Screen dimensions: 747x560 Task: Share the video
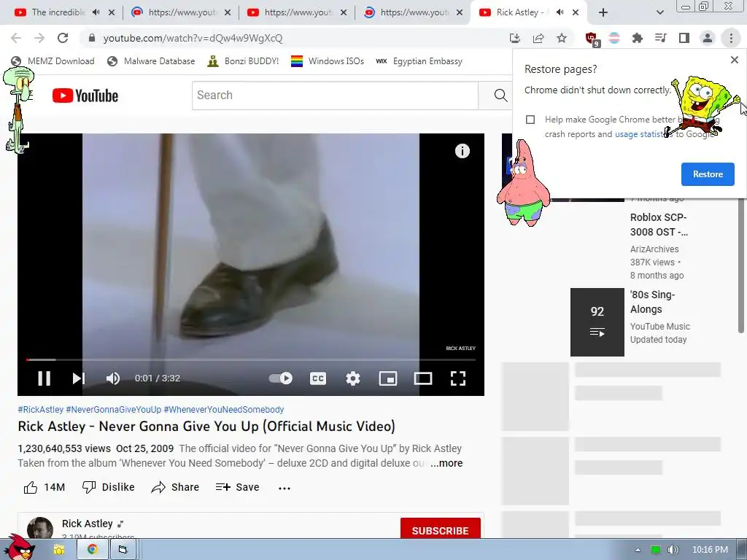point(175,487)
